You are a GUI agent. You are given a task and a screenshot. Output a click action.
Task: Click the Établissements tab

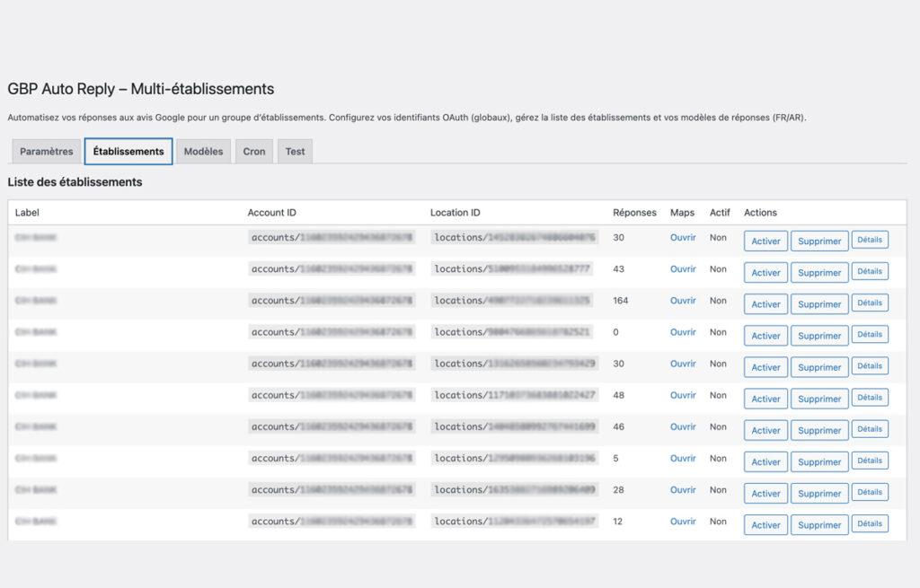click(128, 152)
